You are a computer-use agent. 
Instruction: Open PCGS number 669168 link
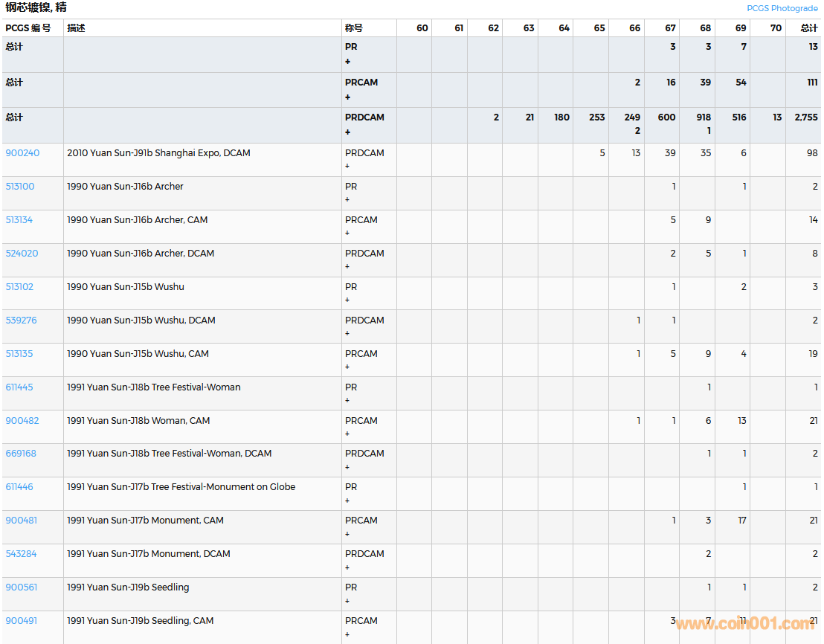click(x=21, y=454)
